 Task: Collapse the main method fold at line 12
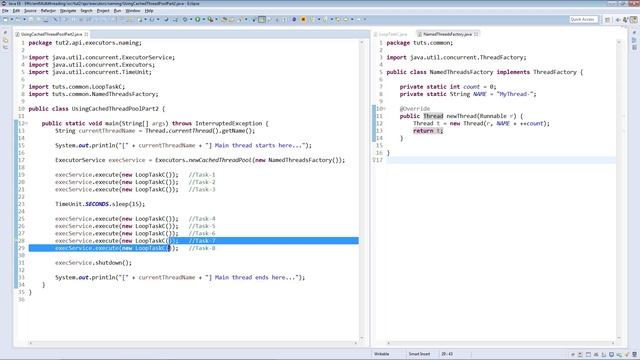(26, 123)
